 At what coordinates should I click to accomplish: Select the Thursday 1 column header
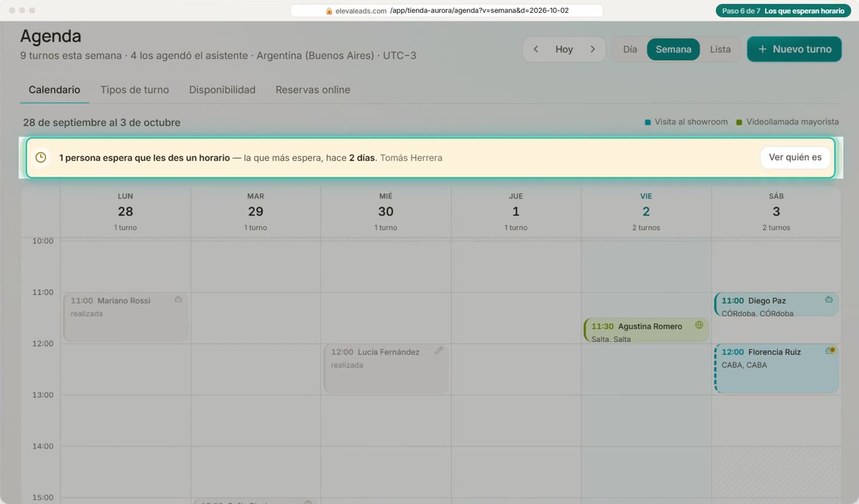[x=515, y=212]
